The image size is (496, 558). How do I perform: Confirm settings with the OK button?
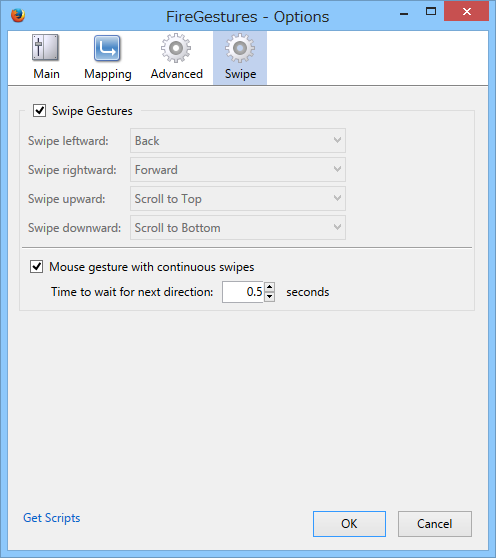pos(349,524)
